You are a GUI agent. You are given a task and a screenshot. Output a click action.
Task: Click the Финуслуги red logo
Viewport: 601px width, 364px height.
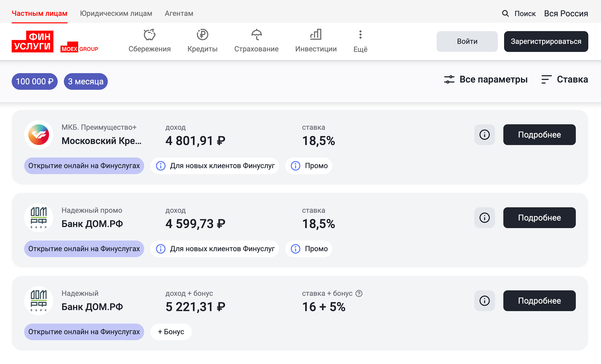(32, 41)
